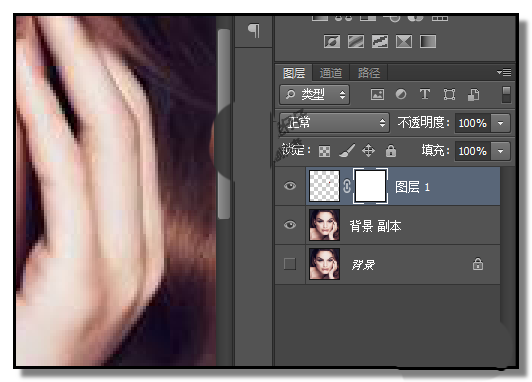Filter for adjustment layers

click(401, 94)
